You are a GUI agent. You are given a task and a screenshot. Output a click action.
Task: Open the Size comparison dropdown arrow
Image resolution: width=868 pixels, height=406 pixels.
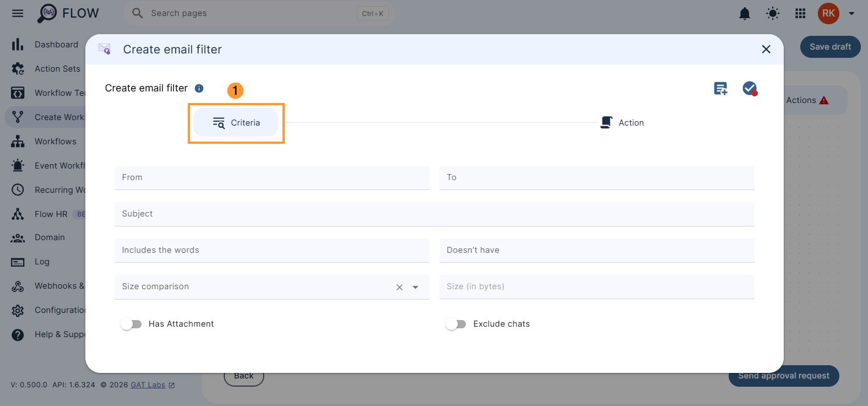[x=415, y=288]
